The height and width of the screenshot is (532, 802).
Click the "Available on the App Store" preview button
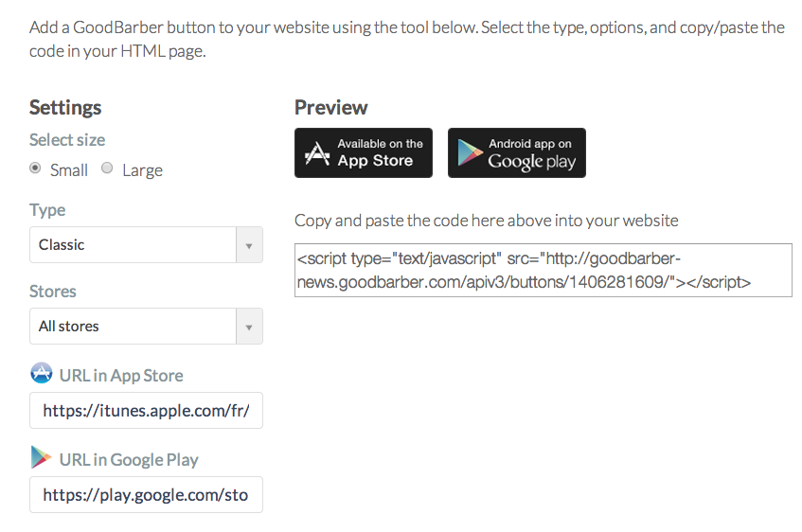[364, 152]
